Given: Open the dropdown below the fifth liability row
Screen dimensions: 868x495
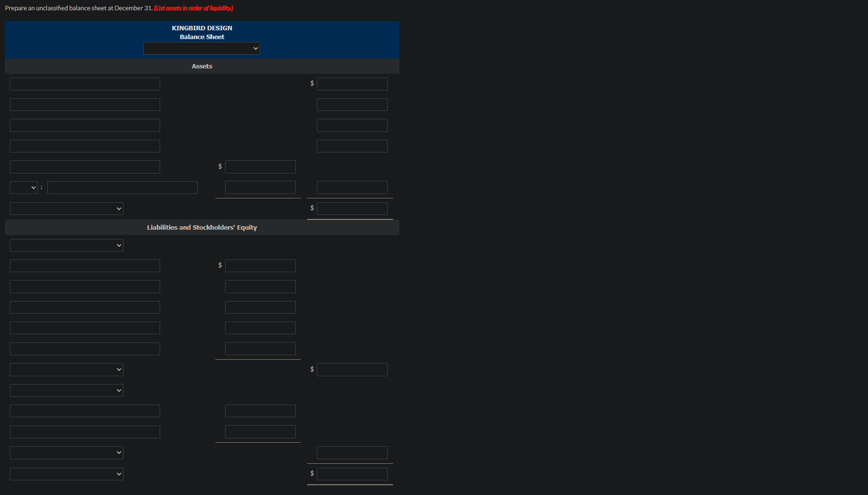Looking at the screenshot, I should pos(66,369).
